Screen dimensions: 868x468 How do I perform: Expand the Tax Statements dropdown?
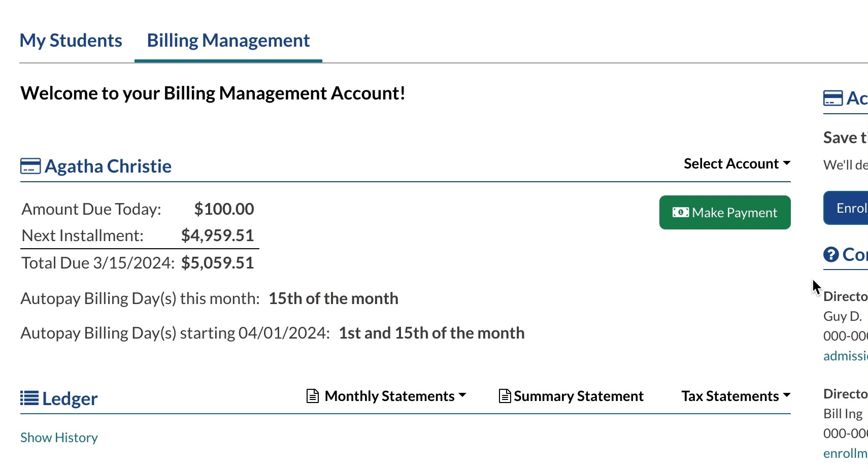pyautogui.click(x=736, y=396)
